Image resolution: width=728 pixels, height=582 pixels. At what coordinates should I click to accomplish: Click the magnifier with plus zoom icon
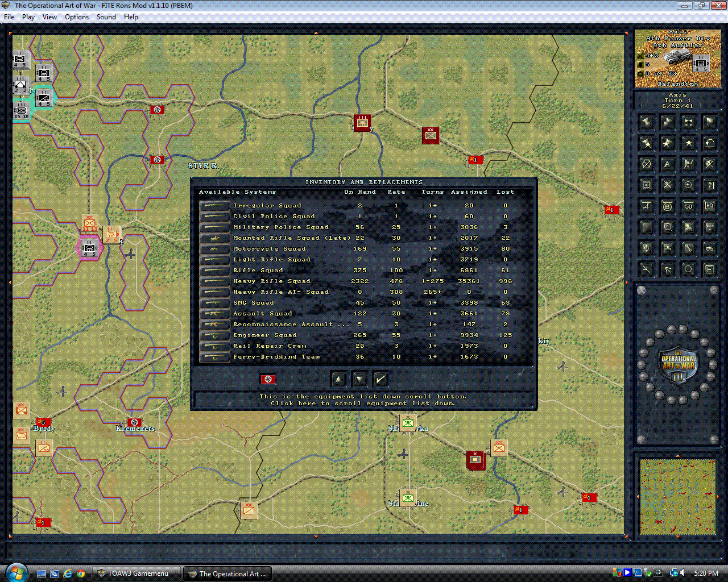[x=688, y=185]
